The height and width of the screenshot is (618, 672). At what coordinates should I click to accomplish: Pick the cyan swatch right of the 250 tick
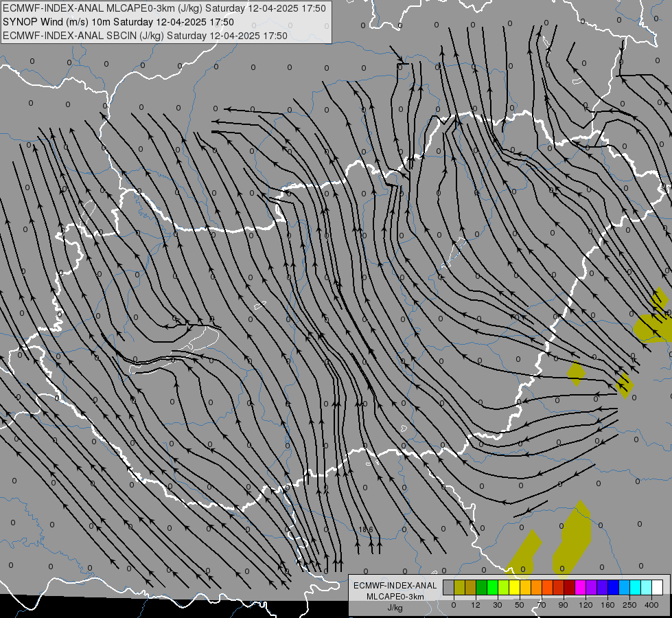click(636, 588)
